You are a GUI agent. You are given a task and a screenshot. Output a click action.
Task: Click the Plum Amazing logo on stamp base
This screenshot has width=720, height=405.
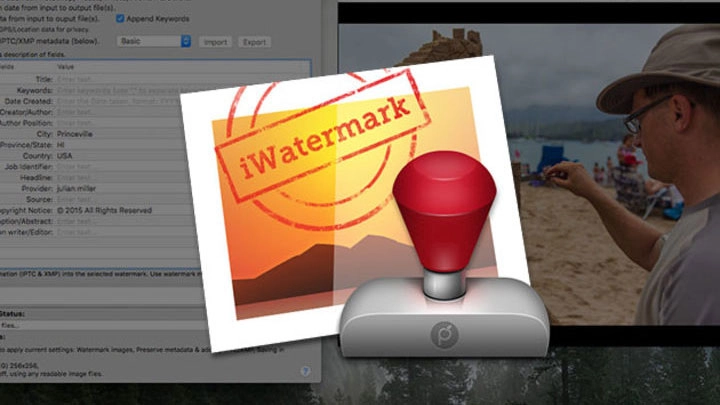coord(444,334)
